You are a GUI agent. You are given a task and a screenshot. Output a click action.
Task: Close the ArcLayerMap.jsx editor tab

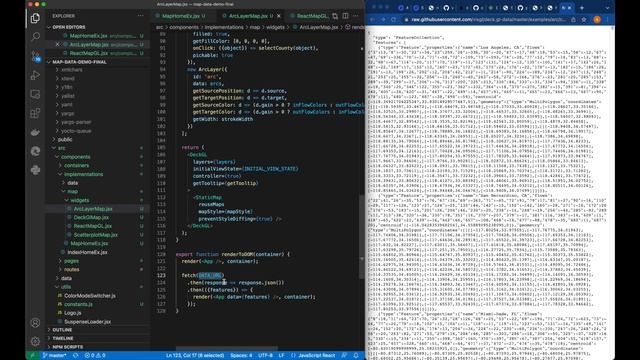[x=279, y=16]
